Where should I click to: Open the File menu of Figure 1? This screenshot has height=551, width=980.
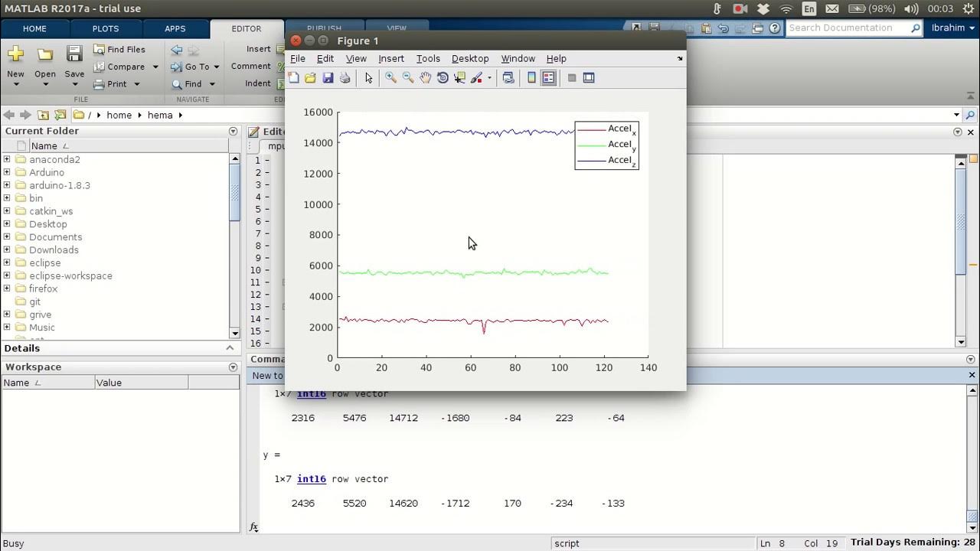298,58
